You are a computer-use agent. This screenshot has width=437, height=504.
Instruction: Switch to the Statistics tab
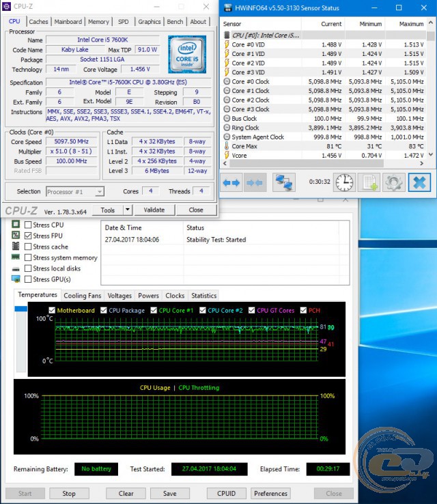tap(203, 296)
